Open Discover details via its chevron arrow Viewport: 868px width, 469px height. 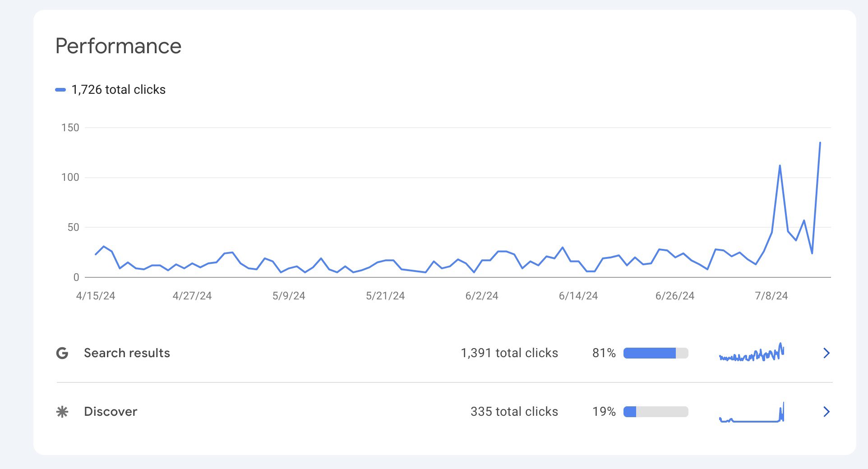click(x=826, y=412)
